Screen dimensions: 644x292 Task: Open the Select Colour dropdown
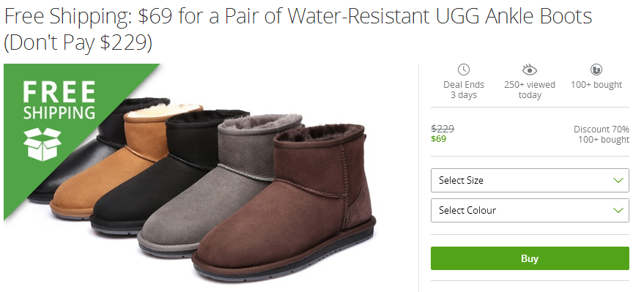(530, 210)
